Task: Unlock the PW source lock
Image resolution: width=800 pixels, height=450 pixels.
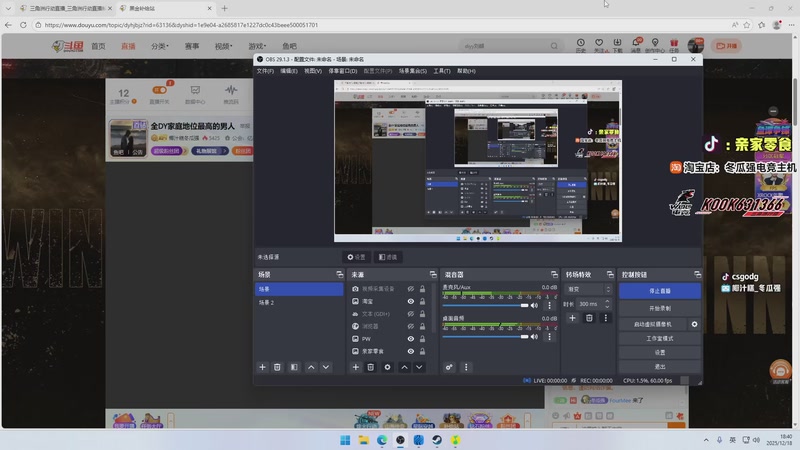Action: (x=422, y=339)
